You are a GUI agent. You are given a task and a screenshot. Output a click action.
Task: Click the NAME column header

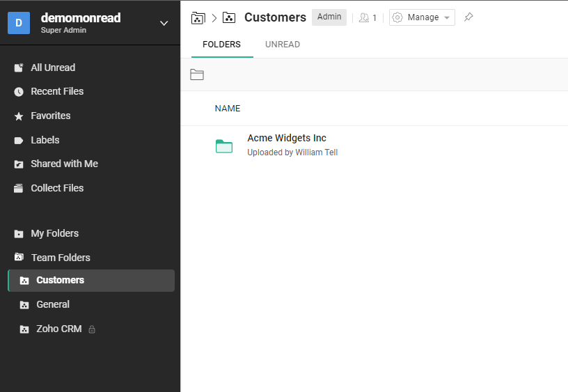click(x=228, y=109)
